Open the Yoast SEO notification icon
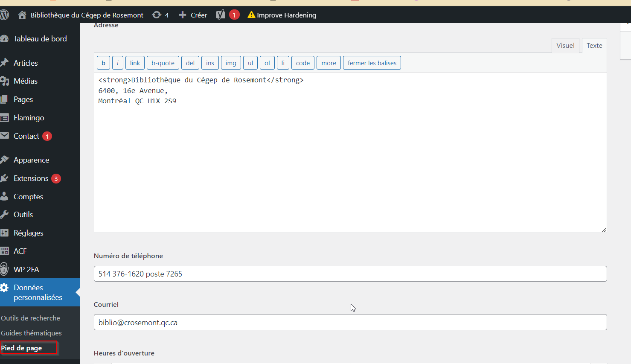The image size is (631, 364). [x=220, y=15]
